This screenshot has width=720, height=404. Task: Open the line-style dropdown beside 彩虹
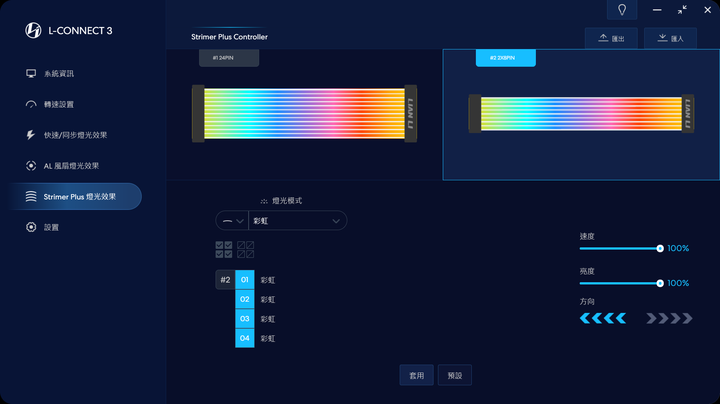(232, 221)
